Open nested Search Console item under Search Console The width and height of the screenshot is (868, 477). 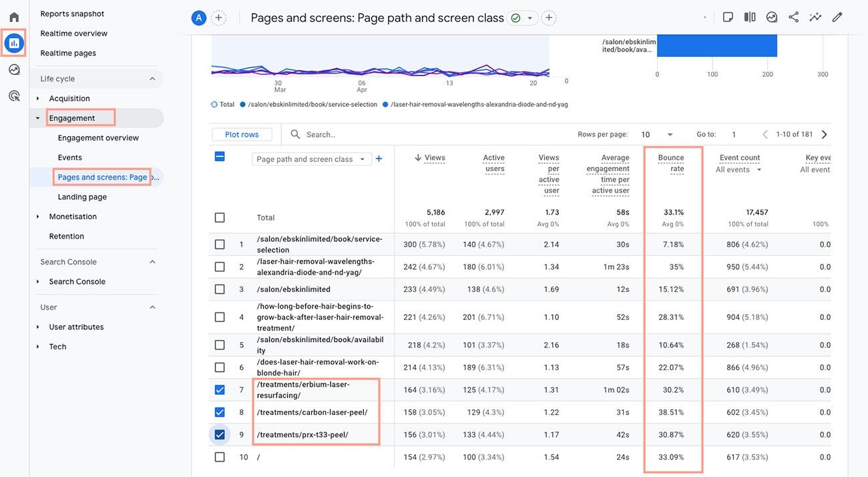77,282
